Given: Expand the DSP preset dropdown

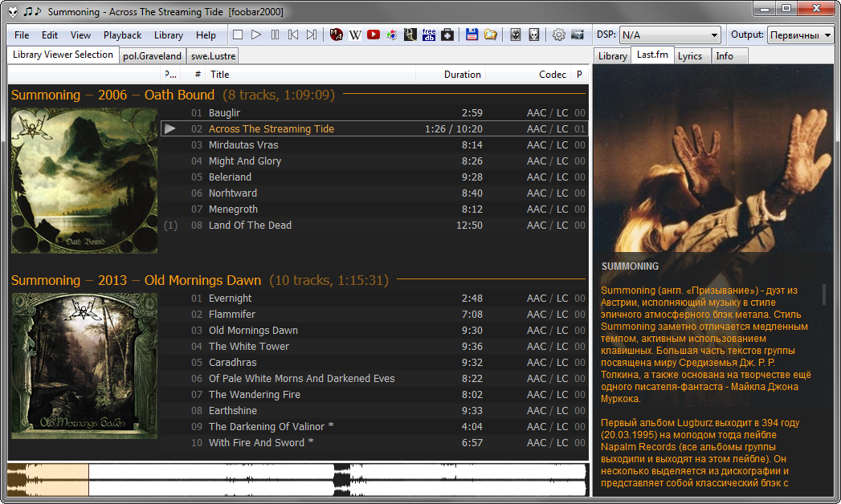Looking at the screenshot, I should pos(670,35).
